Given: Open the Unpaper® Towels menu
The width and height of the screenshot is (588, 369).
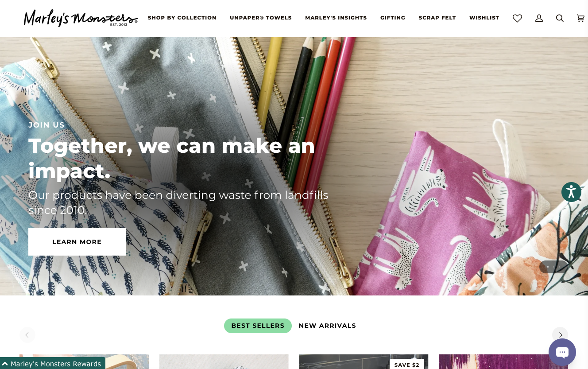Looking at the screenshot, I should tap(261, 18).
